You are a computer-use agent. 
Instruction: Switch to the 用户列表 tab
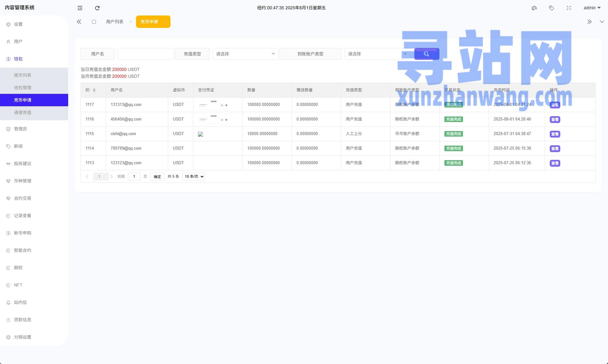coord(115,22)
